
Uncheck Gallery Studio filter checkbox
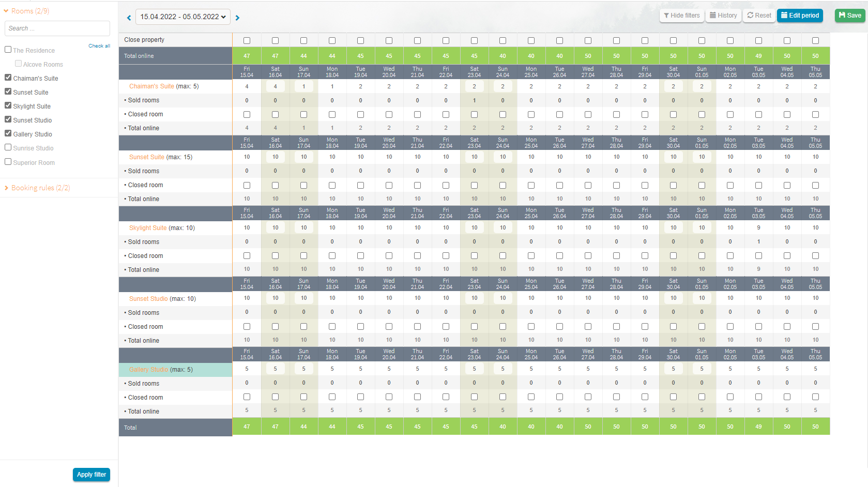point(8,133)
